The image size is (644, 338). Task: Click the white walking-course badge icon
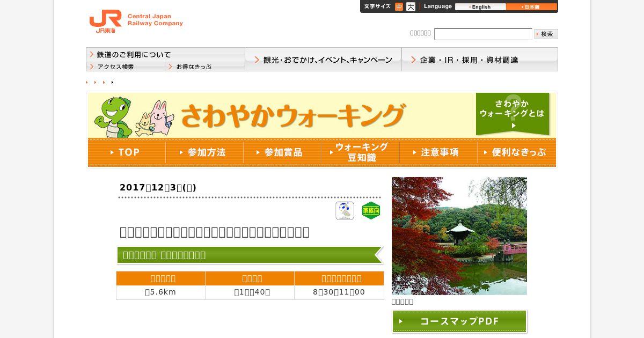coord(345,211)
